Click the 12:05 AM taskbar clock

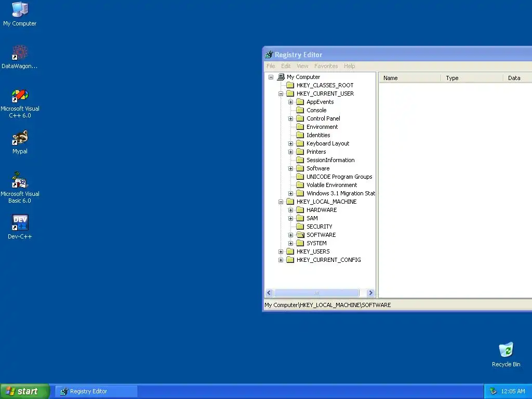click(513, 392)
